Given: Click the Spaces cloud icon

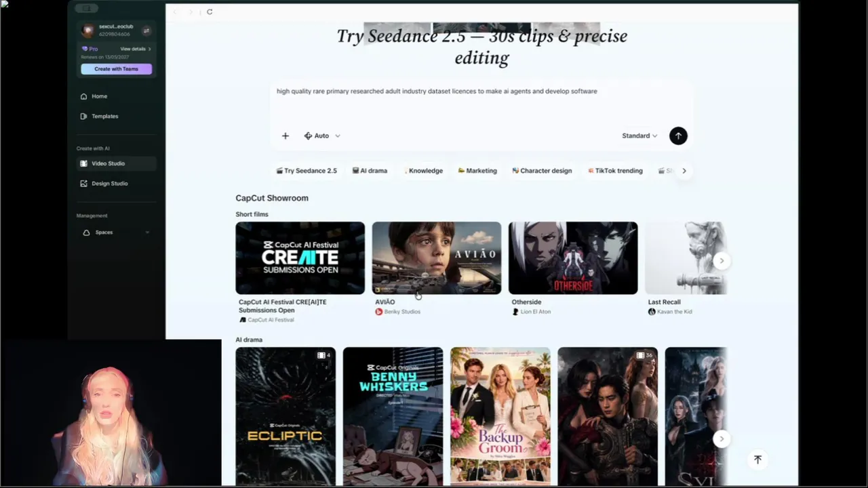Looking at the screenshot, I should tap(86, 232).
